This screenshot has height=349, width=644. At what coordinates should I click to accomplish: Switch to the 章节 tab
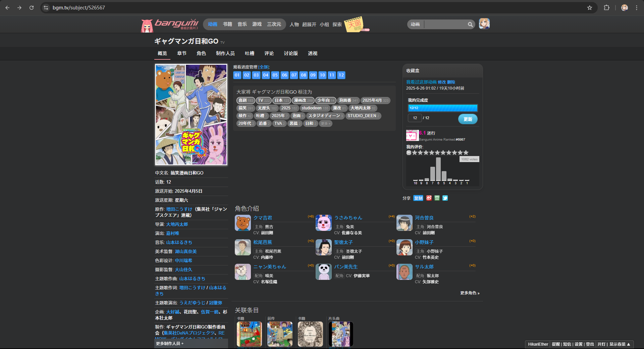click(182, 53)
